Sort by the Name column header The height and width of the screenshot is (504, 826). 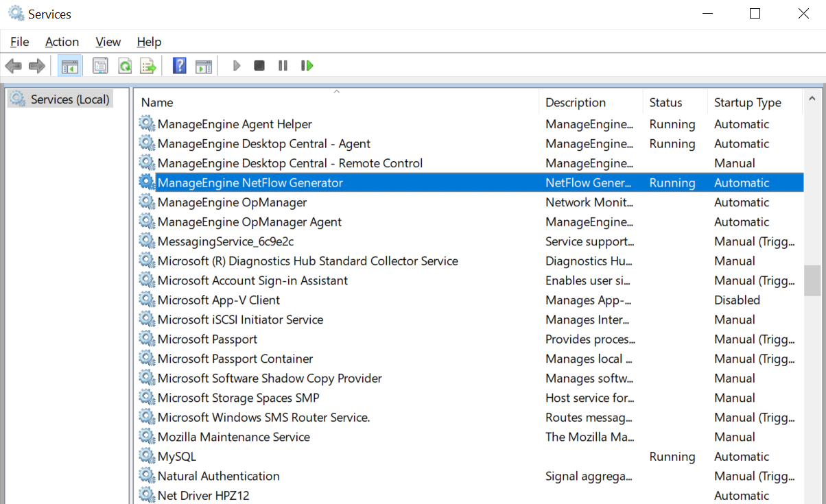(x=336, y=102)
